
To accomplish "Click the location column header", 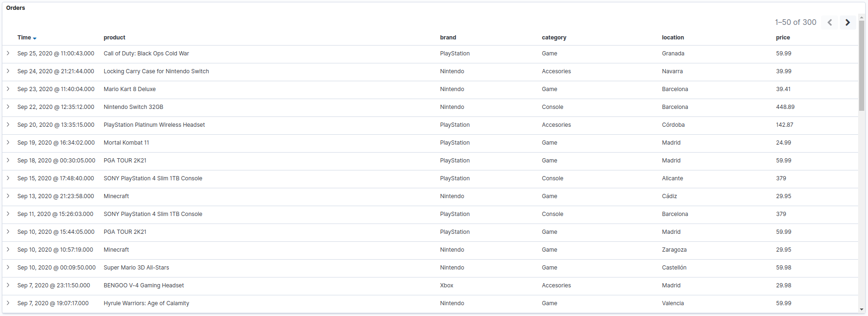I will click(673, 38).
